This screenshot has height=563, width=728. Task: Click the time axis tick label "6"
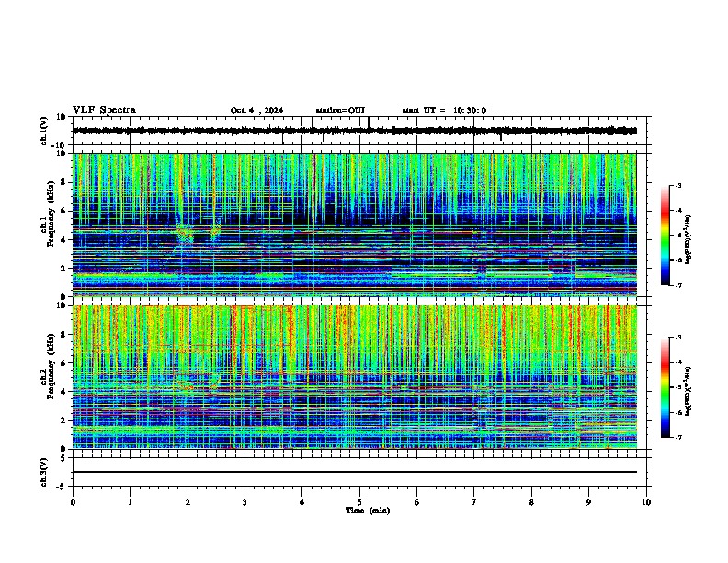pyautogui.click(x=416, y=502)
